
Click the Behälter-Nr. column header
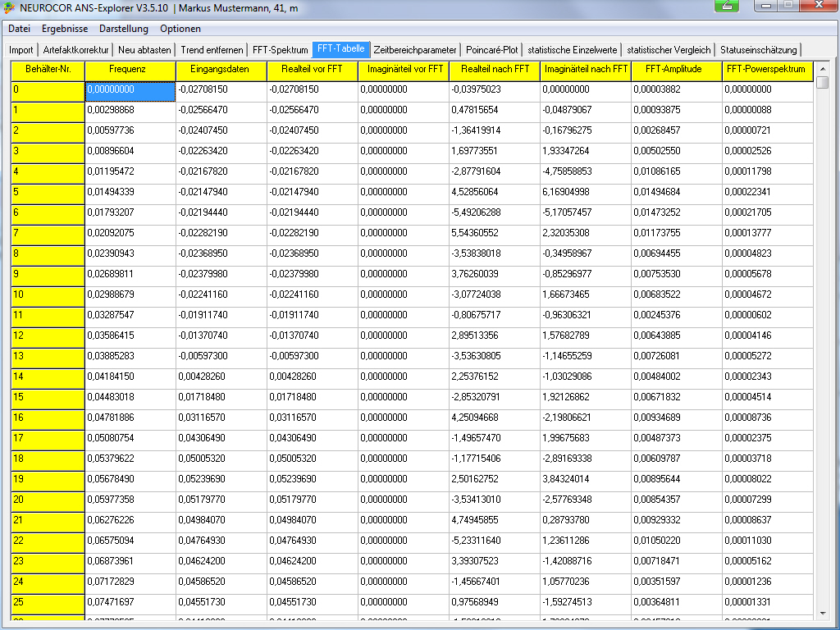tap(48, 71)
